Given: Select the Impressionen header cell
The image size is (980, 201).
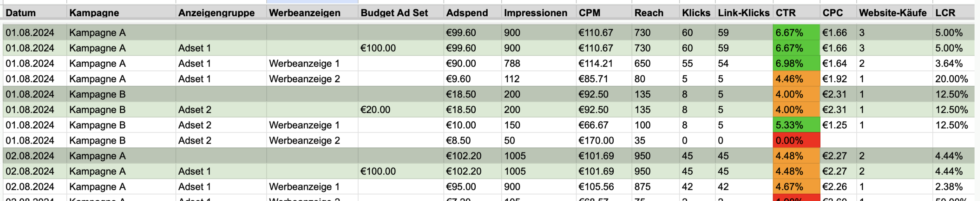Looking at the screenshot, I should [x=539, y=13].
